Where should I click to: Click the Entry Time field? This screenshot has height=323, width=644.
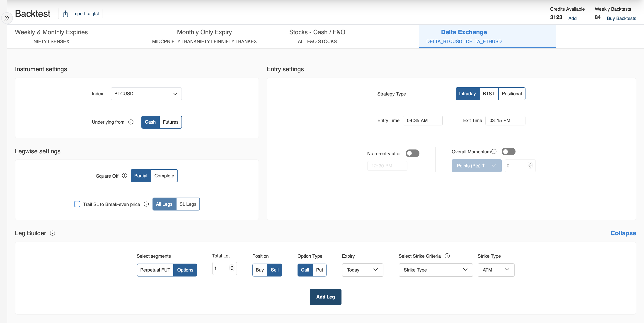[x=423, y=120]
